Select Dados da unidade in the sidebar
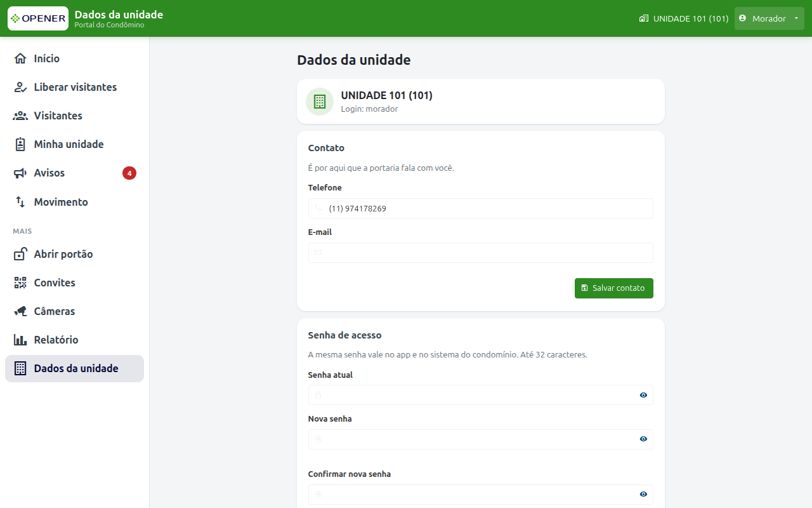Viewport: 812px width, 508px height. coord(75,368)
